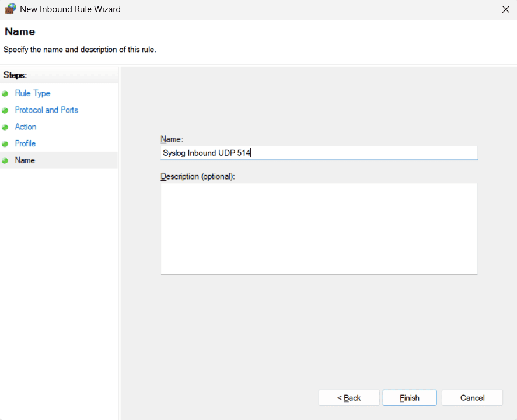Cancel the rule wizard
517x420 pixels.
(x=472, y=397)
